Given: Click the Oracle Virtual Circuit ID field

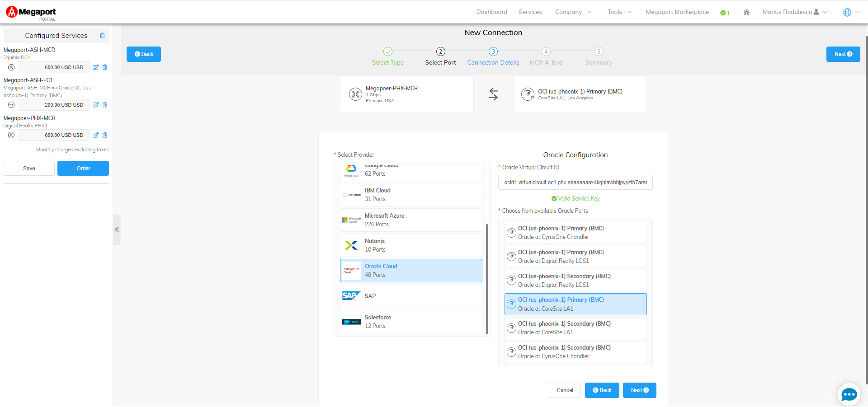Looking at the screenshot, I should click(x=575, y=182).
